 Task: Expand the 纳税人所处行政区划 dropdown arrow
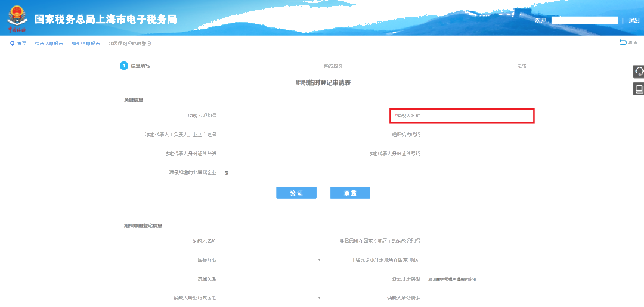(319, 297)
